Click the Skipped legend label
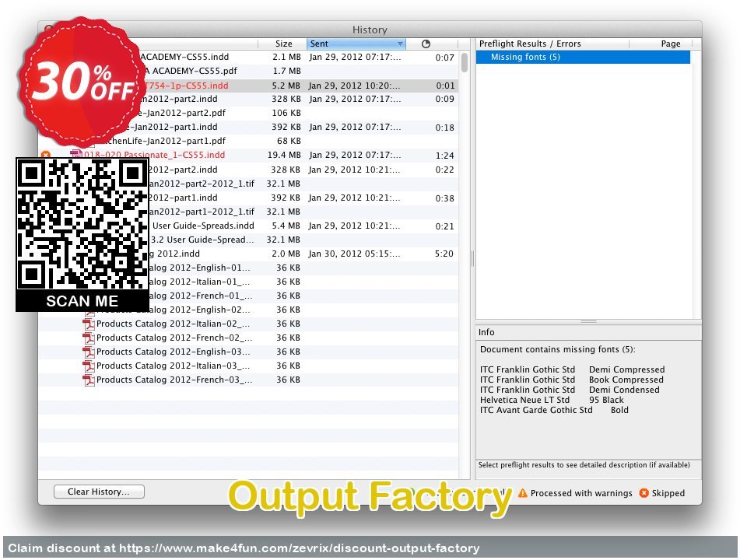This screenshot has height=560, width=740. pyautogui.click(x=668, y=493)
